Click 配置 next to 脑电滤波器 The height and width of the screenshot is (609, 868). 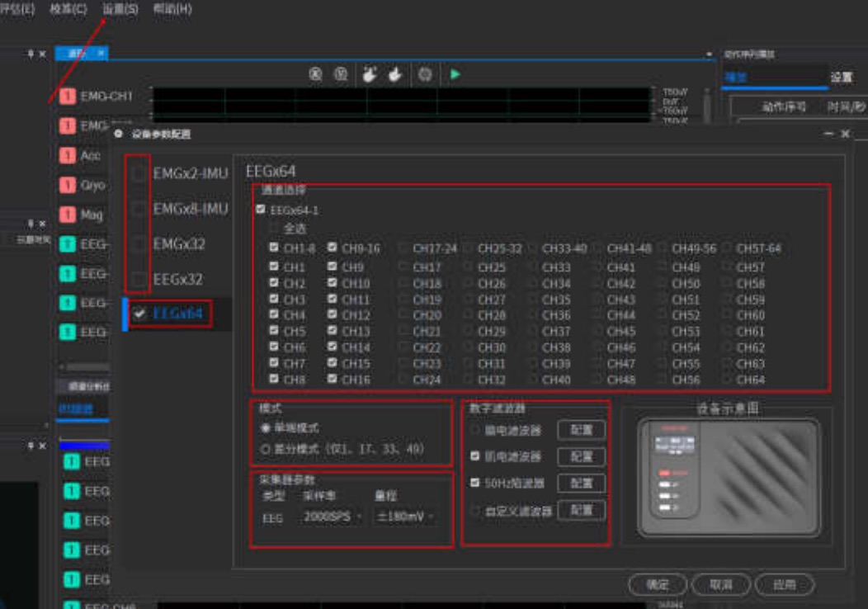(581, 430)
